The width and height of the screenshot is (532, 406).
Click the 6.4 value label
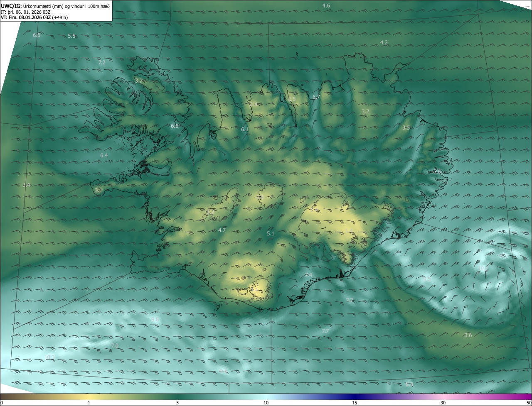104,156
